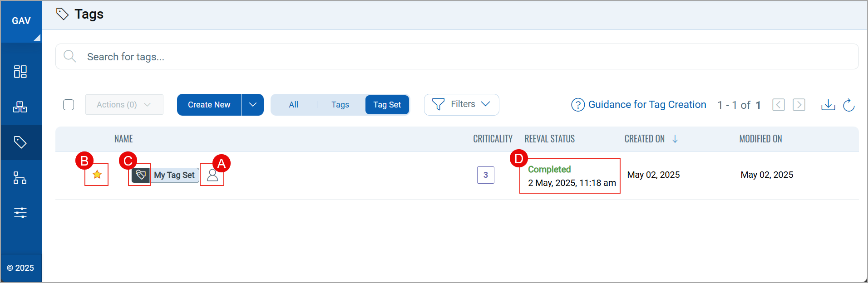
Task: Click the refresh icon
Action: coord(848,105)
